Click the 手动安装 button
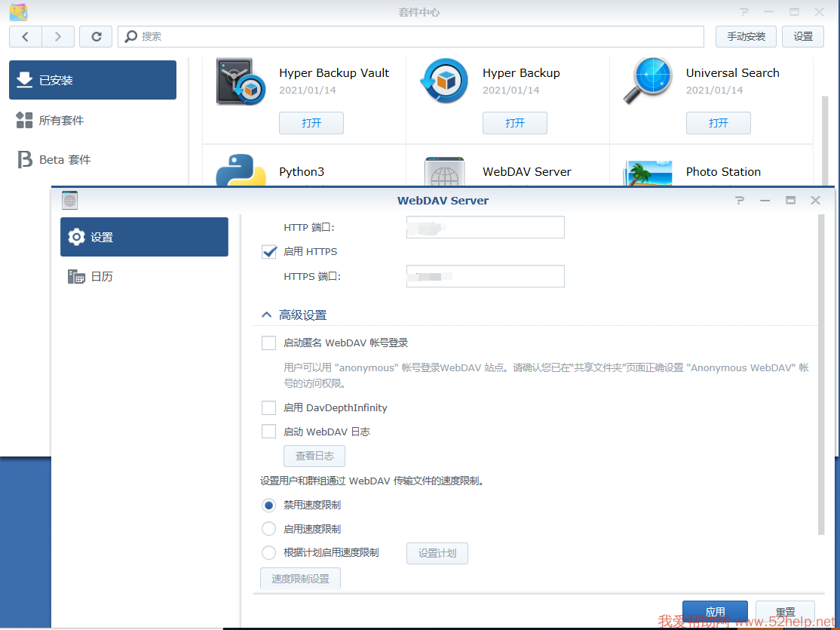 tap(746, 36)
